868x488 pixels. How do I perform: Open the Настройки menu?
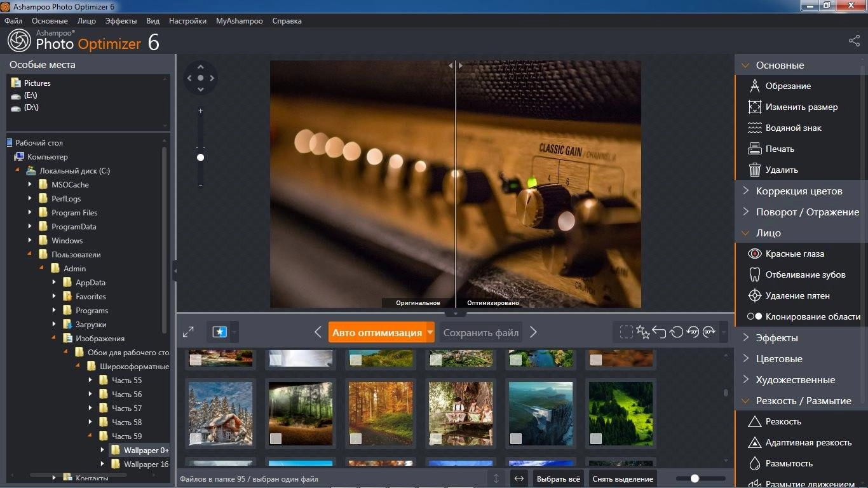click(x=187, y=21)
